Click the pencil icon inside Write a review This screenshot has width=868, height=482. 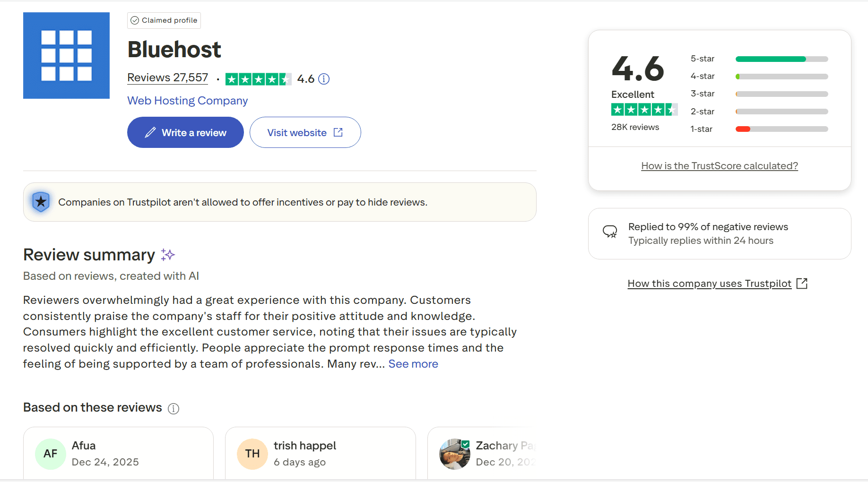(150, 132)
